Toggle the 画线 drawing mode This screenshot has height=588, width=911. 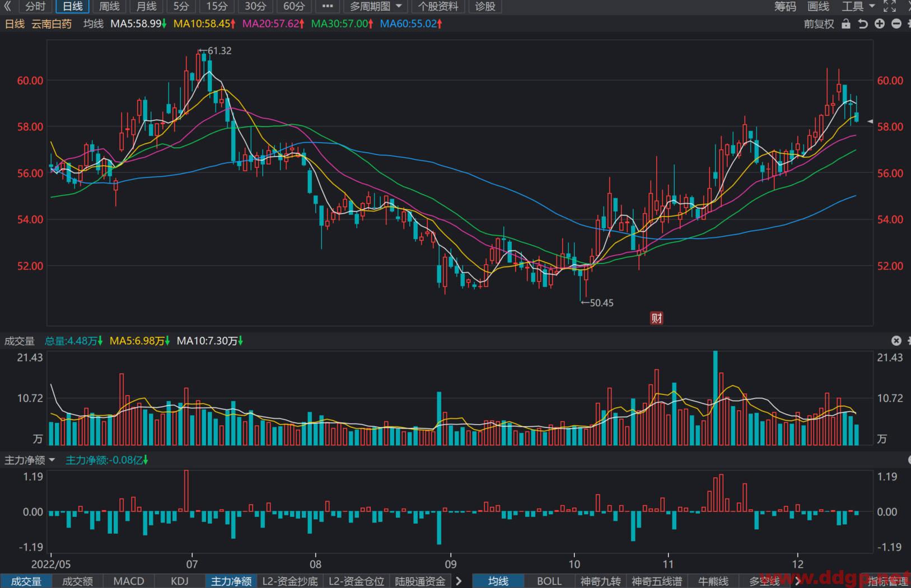818,6
